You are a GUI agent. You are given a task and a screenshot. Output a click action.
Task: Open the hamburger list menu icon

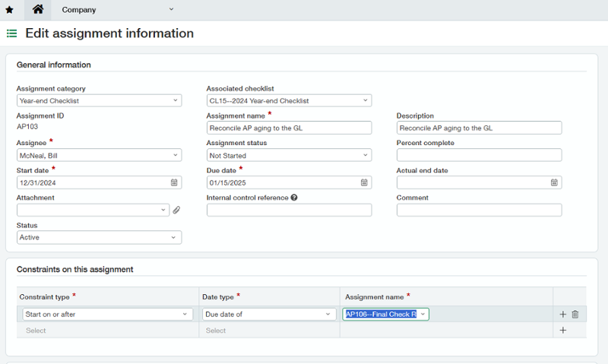(x=11, y=34)
